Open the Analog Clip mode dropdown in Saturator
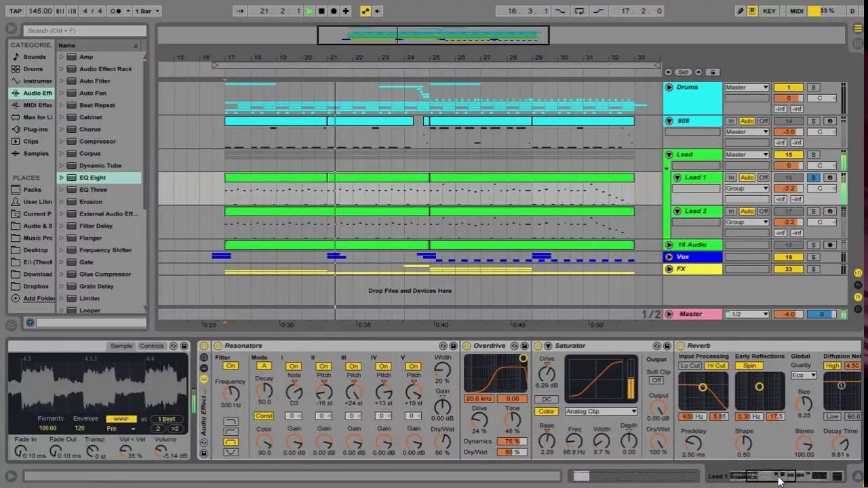 601,411
